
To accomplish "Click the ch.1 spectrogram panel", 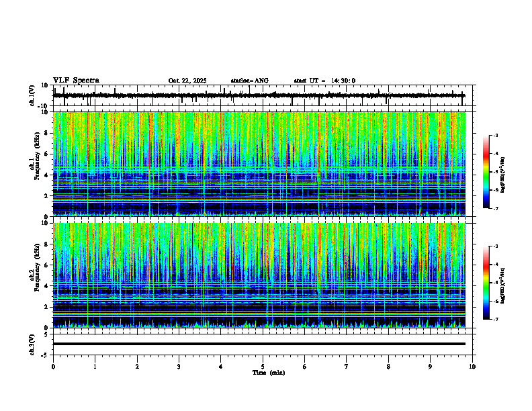I will [259, 164].
